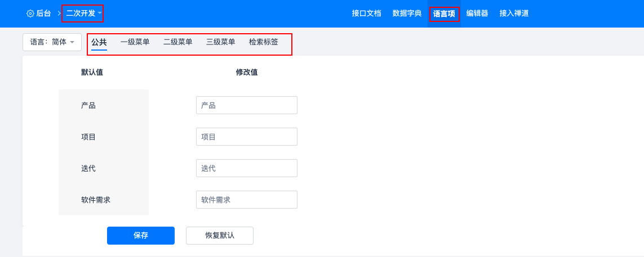Click the caret arrow beside 二次开发
Image resolution: width=644 pixels, height=257 pixels.
(x=100, y=13)
